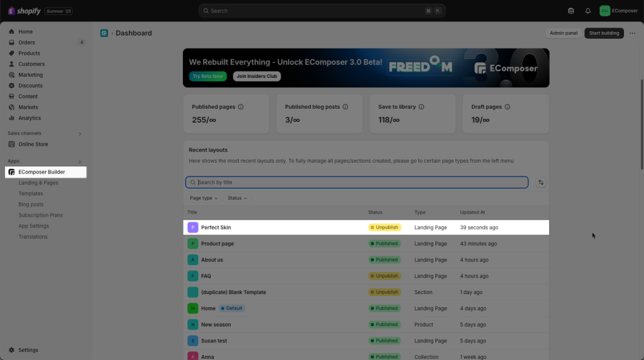Screen dimensions: 644x360
Task: Click the info icon beside Save to library
Action: coord(421,107)
